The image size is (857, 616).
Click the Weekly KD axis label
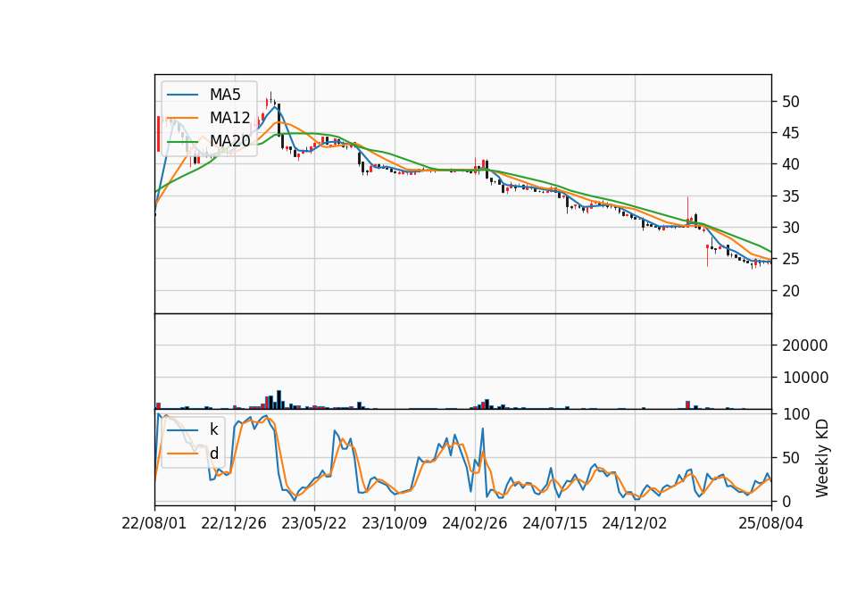pos(822,458)
